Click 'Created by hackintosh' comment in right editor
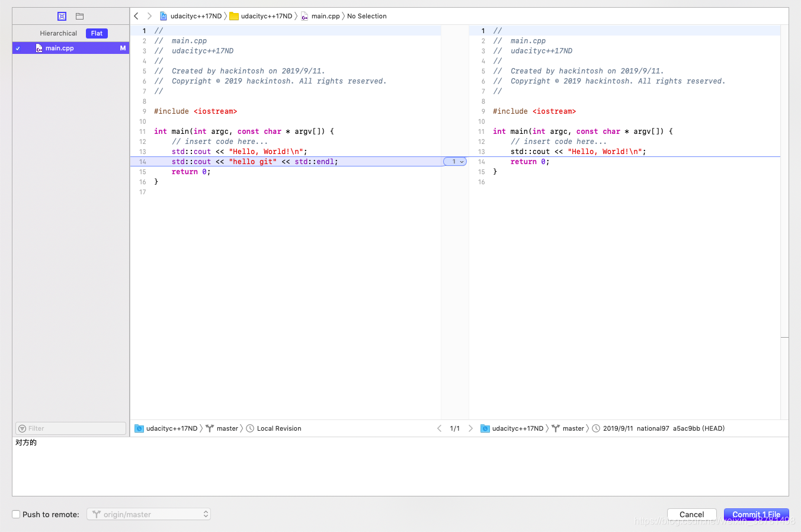The image size is (801, 532). pos(578,71)
